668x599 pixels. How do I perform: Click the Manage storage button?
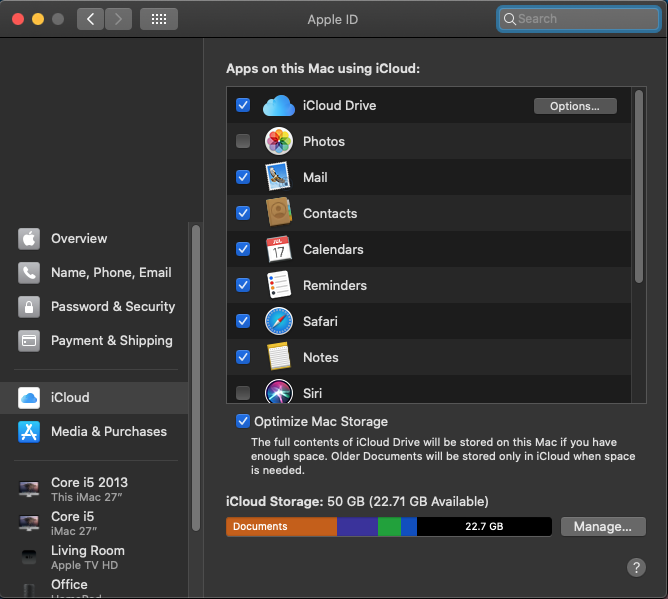pyautogui.click(x=603, y=527)
